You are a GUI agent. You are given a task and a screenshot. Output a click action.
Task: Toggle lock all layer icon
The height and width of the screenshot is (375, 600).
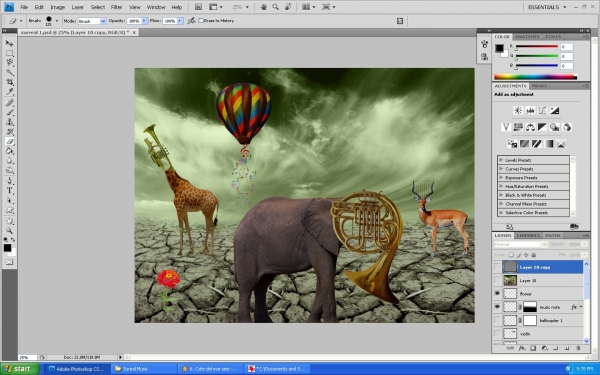coord(534,255)
